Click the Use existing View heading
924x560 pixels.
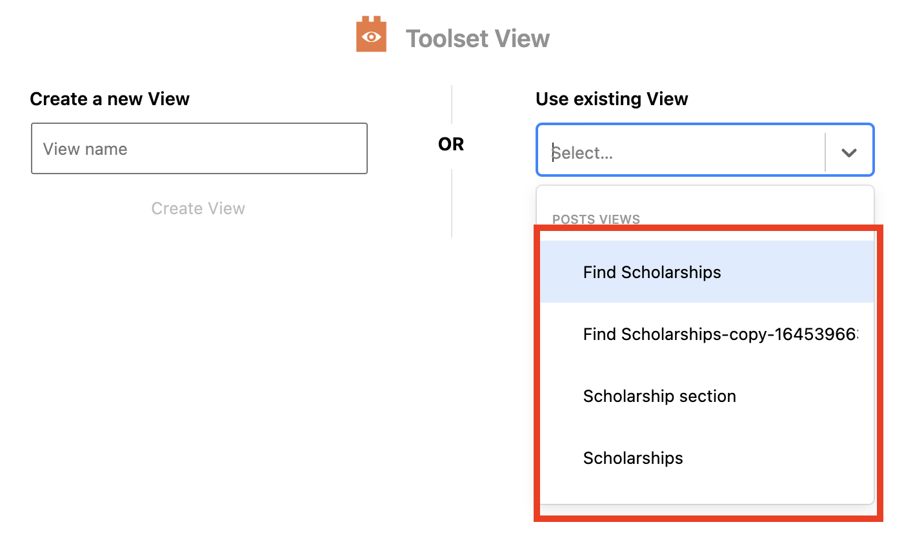612,99
